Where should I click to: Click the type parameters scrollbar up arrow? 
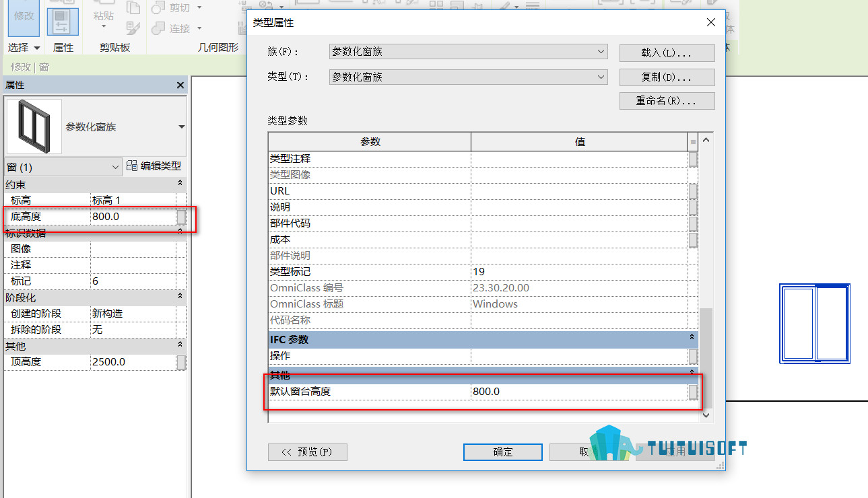[x=706, y=141]
